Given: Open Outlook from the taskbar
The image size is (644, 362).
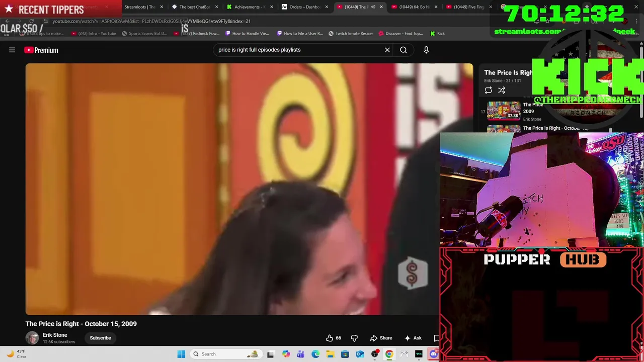Looking at the screenshot, I should [360, 354].
